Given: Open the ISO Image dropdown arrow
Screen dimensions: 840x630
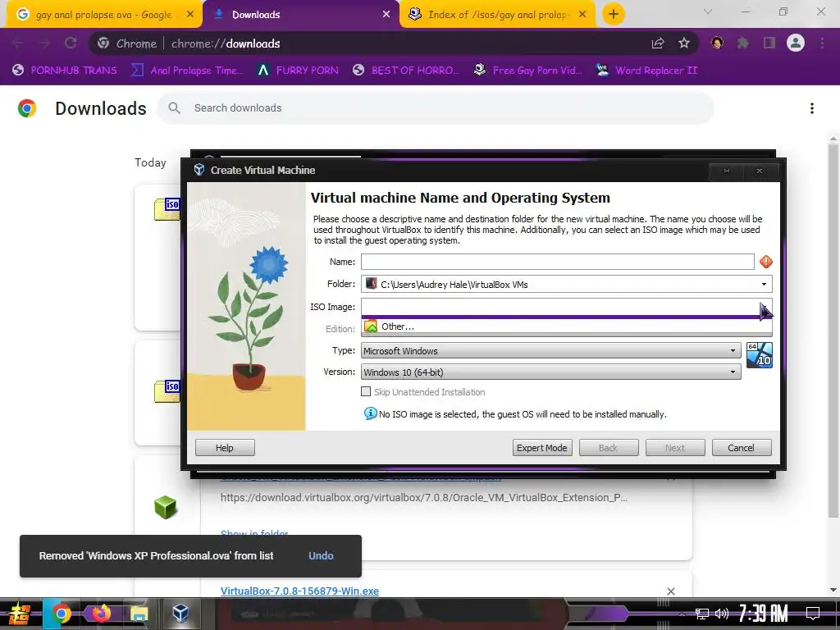Looking at the screenshot, I should tap(765, 307).
